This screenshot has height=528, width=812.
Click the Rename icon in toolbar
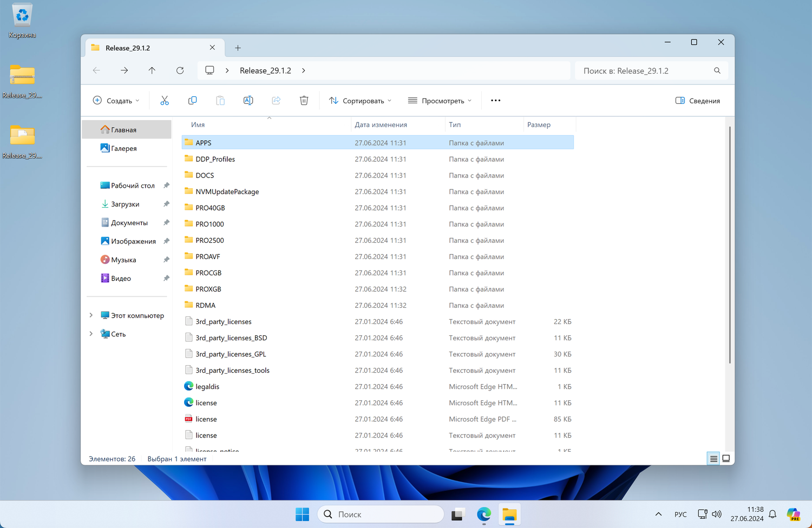click(x=248, y=101)
